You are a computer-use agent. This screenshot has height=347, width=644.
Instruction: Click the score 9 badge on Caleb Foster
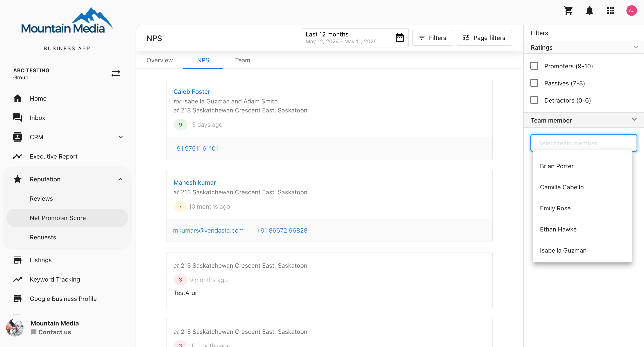[180, 125]
